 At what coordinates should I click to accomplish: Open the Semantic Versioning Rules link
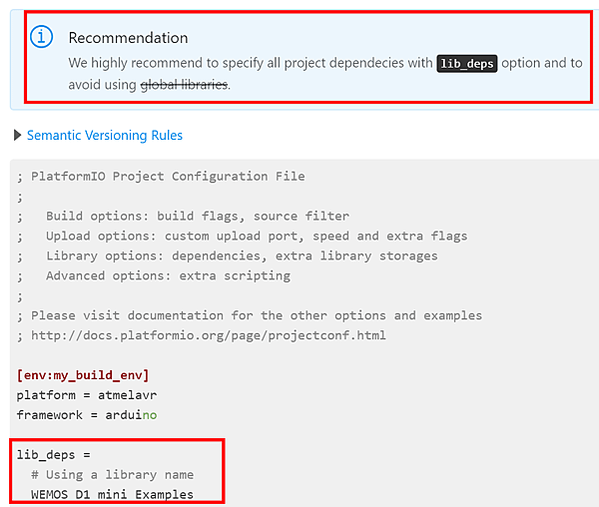105,135
